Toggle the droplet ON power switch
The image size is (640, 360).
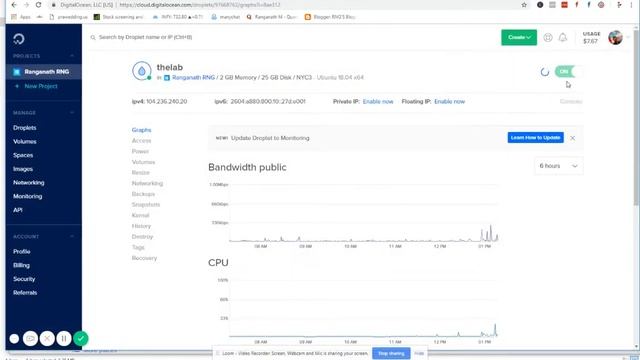click(x=569, y=71)
